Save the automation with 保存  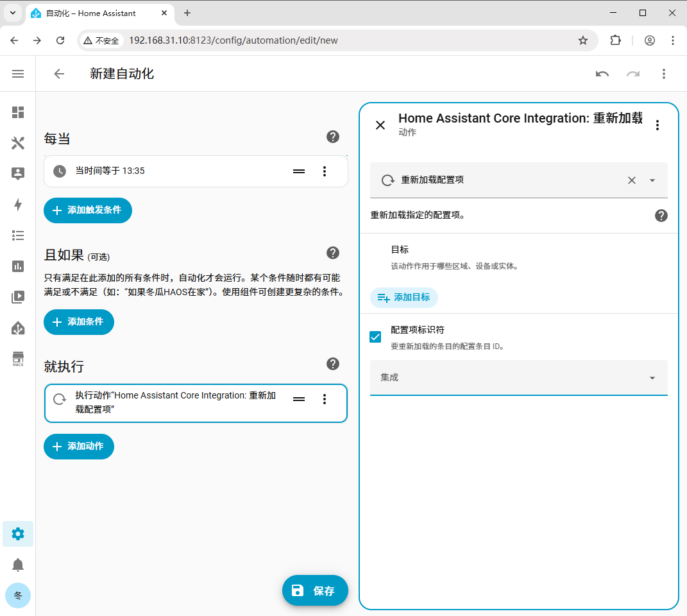315,590
